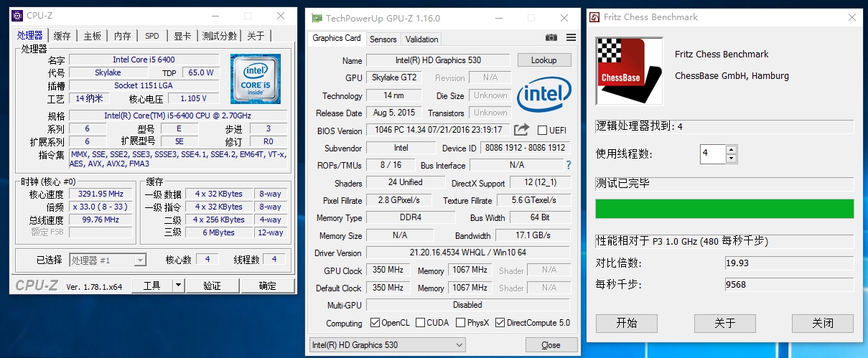This screenshot has height=358, width=868.
Task: Click the green benchmark progress bar
Action: pyautogui.click(x=724, y=209)
